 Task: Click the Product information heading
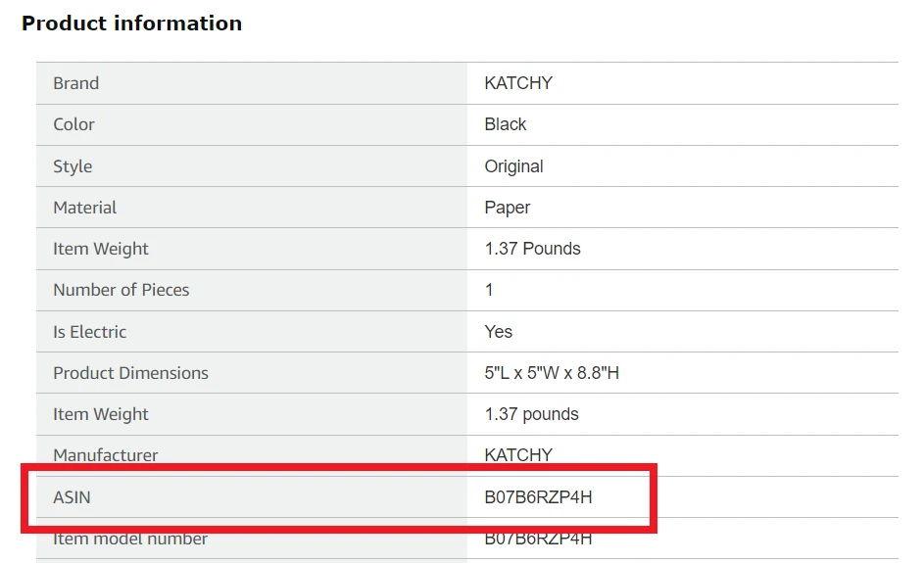point(131,23)
